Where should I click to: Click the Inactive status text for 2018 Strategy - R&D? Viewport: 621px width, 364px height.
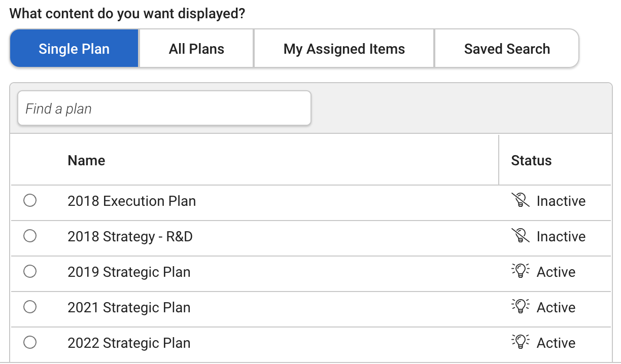pos(561,237)
